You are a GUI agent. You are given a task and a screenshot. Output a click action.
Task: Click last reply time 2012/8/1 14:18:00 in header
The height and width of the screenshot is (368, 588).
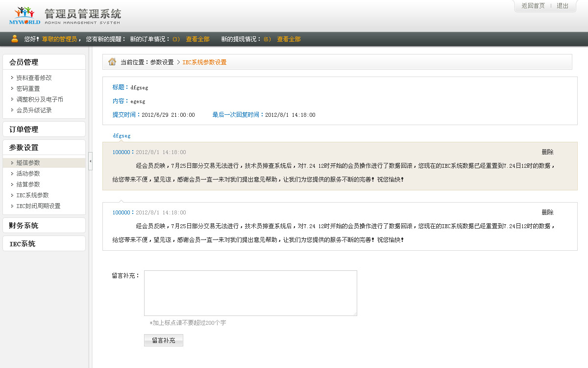point(290,115)
